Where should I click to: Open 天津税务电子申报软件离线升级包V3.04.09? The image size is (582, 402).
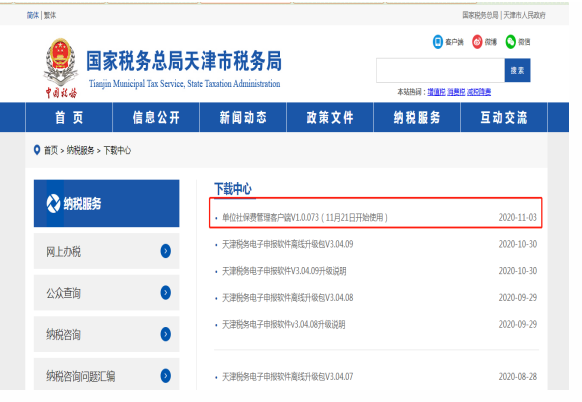tap(288, 244)
